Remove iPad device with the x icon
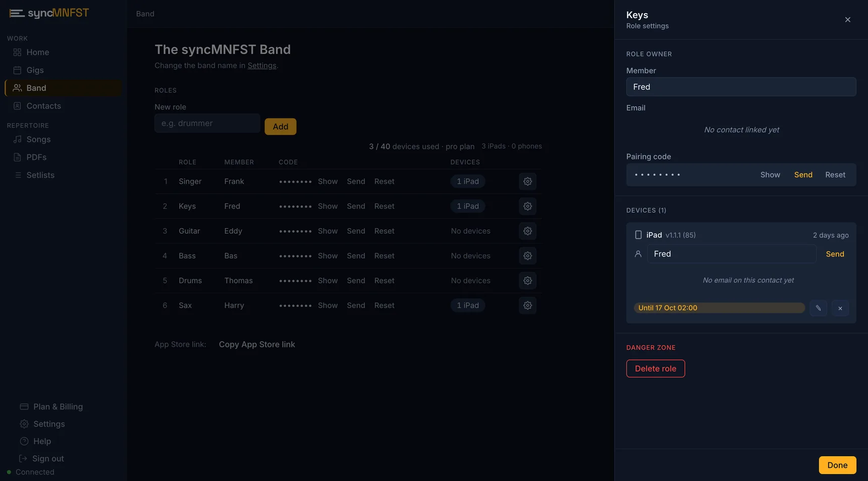Image resolution: width=868 pixels, height=481 pixels. (x=840, y=308)
